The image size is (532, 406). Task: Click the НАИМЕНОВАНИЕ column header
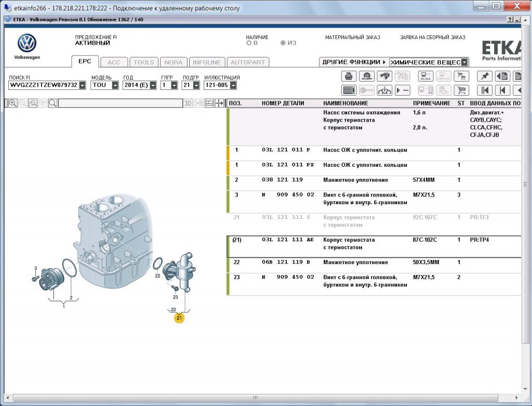point(345,103)
